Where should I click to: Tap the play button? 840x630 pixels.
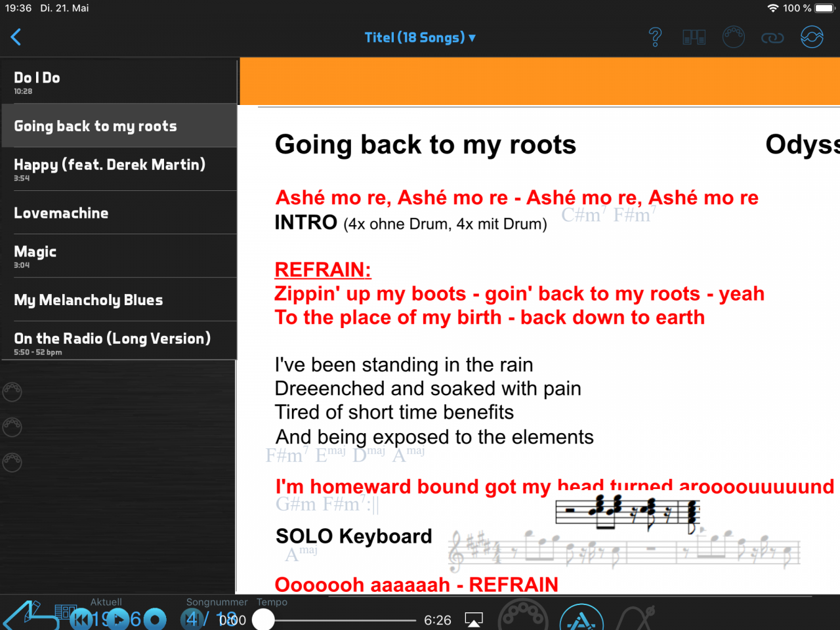(118, 619)
